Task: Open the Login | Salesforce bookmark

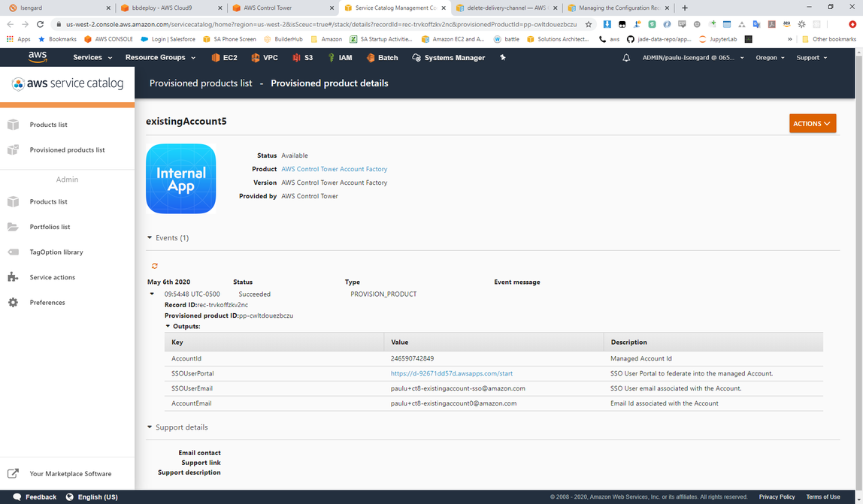Action: pyautogui.click(x=168, y=39)
